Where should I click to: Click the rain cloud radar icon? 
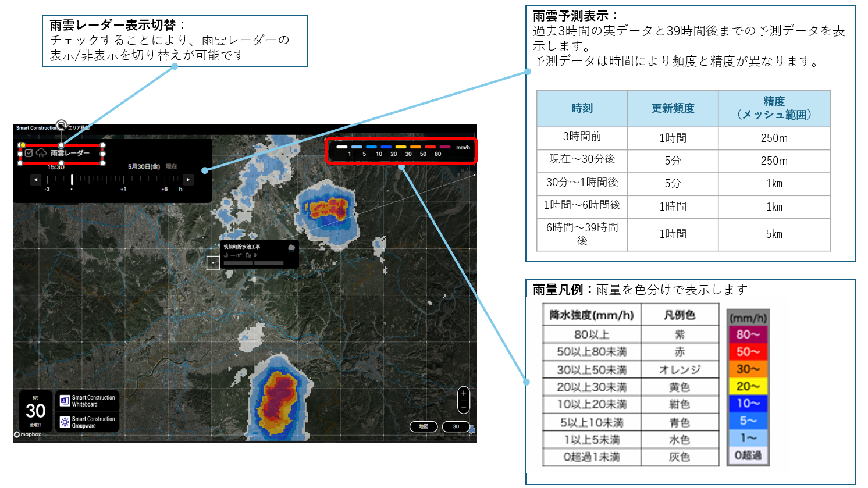(41, 153)
